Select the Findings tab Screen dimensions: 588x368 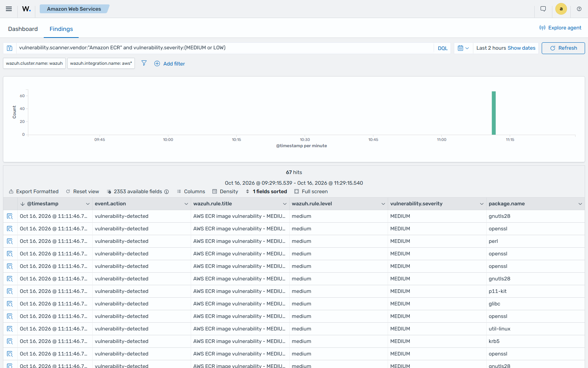pos(61,29)
